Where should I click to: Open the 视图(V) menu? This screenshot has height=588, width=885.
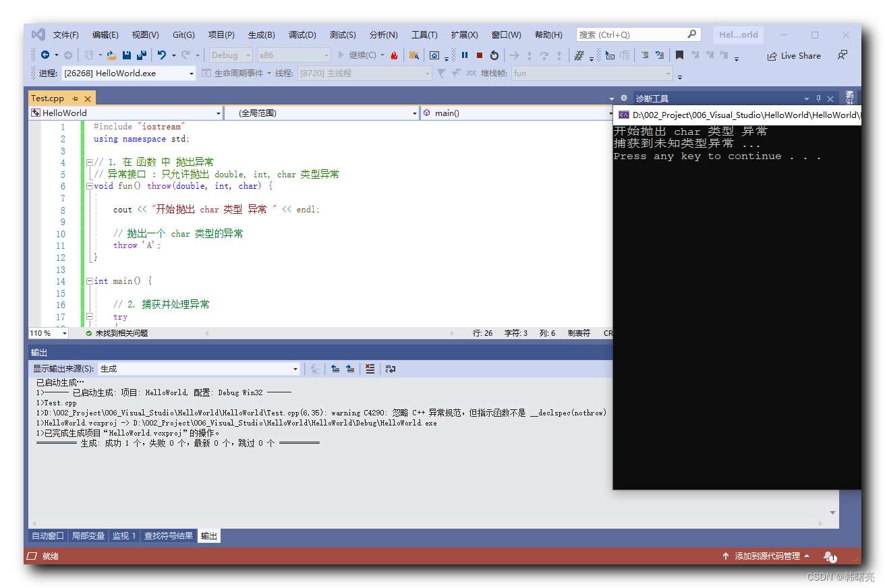[145, 35]
